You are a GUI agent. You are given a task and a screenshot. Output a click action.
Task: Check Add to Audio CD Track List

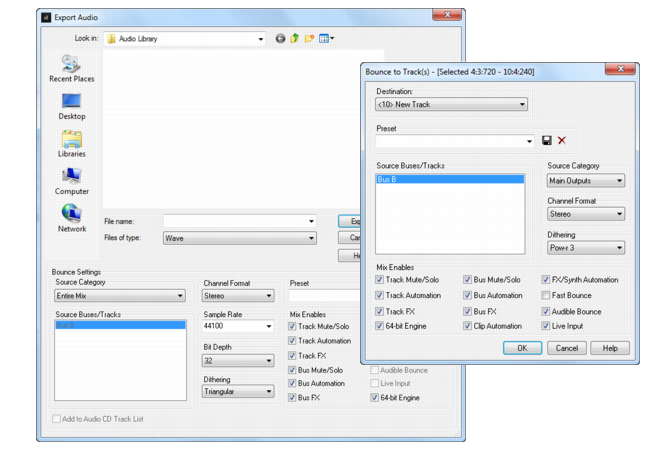coord(58,419)
